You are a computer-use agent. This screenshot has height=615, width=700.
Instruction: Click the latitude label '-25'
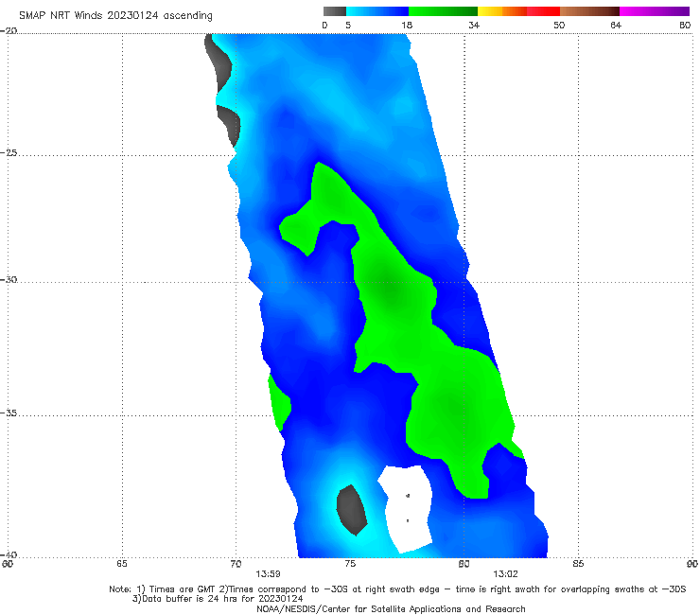point(9,152)
